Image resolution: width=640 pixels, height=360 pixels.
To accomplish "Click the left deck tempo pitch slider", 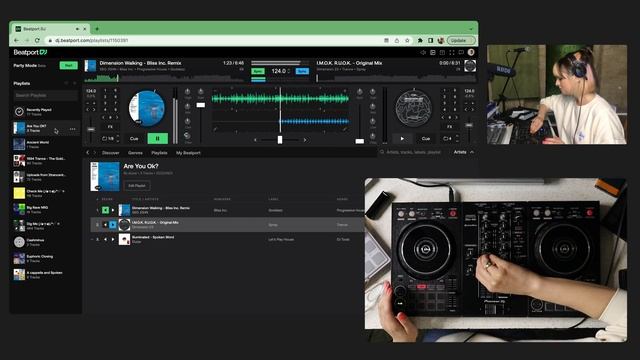I will tap(91, 129).
